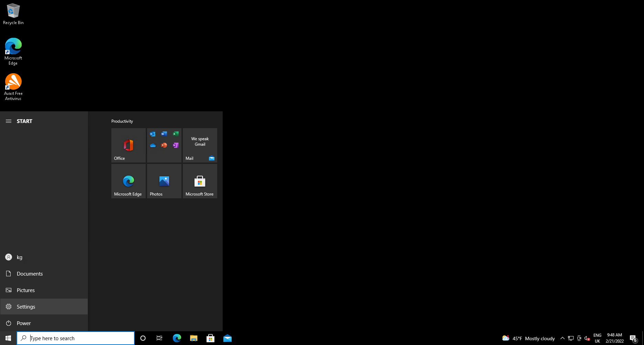Open the Mail live tile
The width and height of the screenshot is (644, 345).
coord(200,145)
